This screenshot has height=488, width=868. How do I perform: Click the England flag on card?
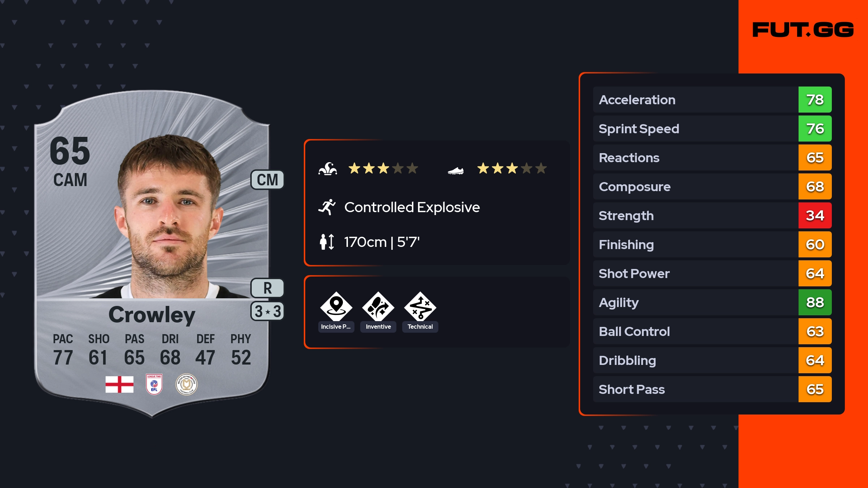click(x=119, y=384)
